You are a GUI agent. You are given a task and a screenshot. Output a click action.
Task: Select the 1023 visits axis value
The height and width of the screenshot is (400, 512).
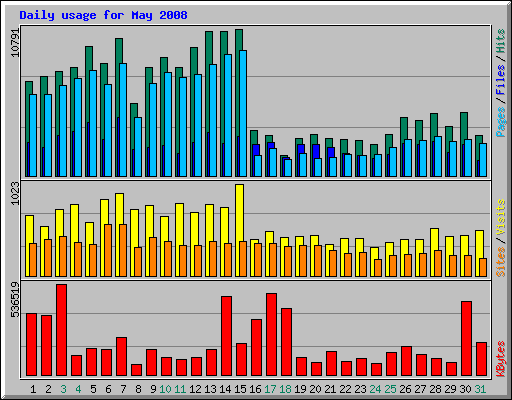[x=15, y=193]
